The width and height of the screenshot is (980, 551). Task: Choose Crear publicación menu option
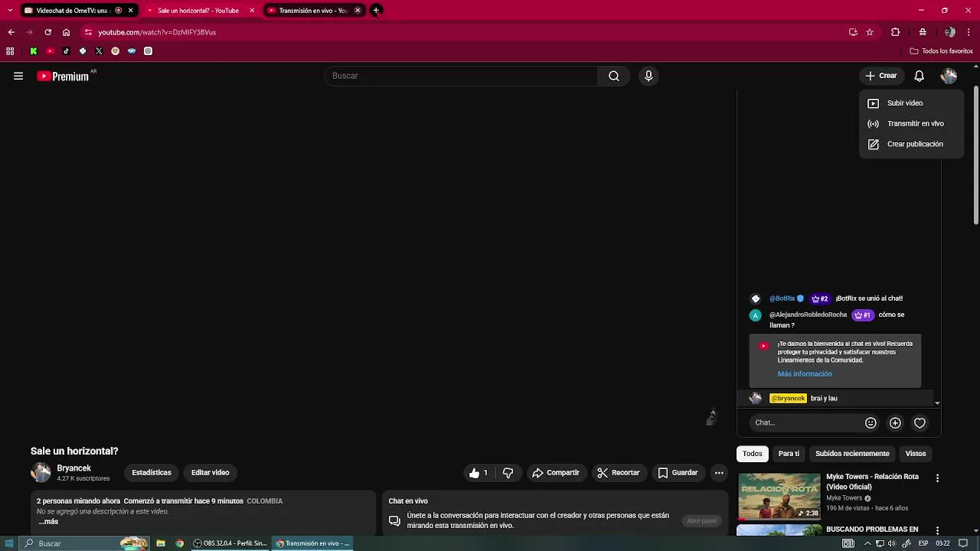[x=911, y=144]
